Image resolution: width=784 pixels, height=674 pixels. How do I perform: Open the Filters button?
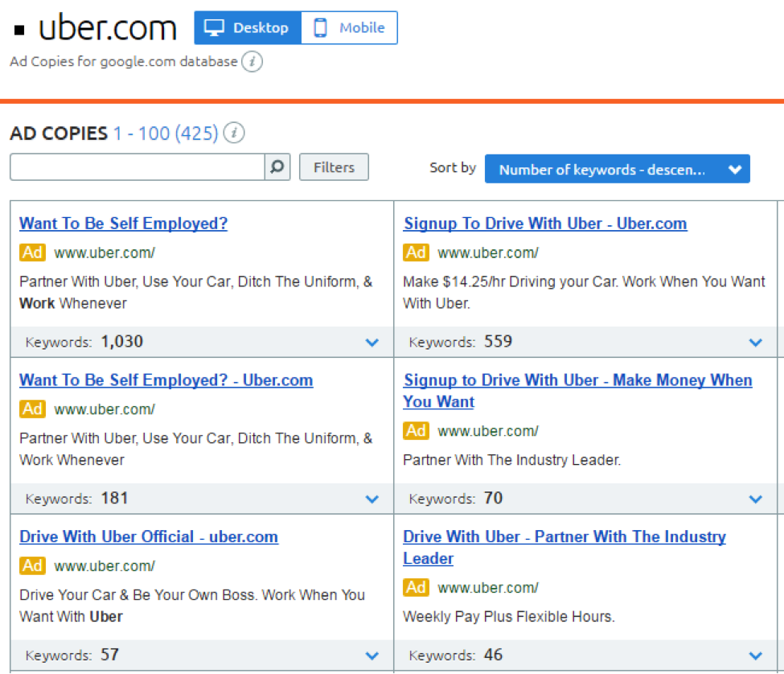pyautogui.click(x=334, y=167)
